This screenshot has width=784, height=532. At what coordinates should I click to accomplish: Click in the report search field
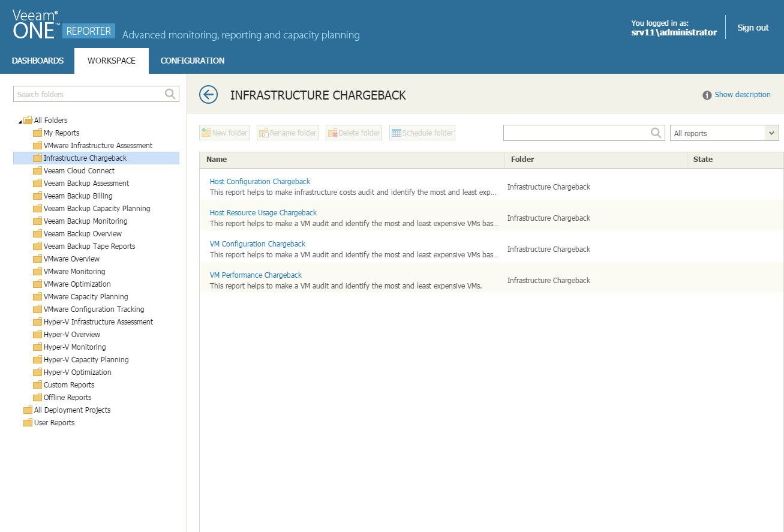tap(577, 133)
